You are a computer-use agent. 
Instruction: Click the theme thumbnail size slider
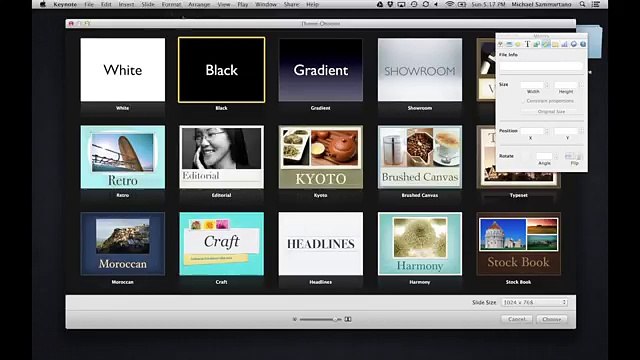pos(320,319)
